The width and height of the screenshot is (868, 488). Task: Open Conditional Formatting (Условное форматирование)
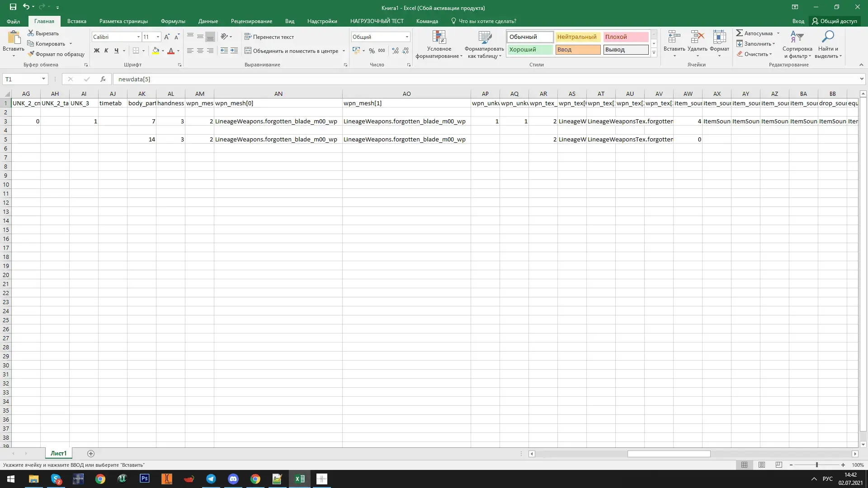[439, 44]
